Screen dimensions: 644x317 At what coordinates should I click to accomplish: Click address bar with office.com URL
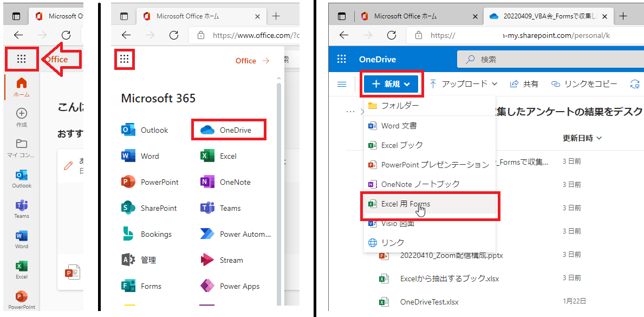pos(244,35)
